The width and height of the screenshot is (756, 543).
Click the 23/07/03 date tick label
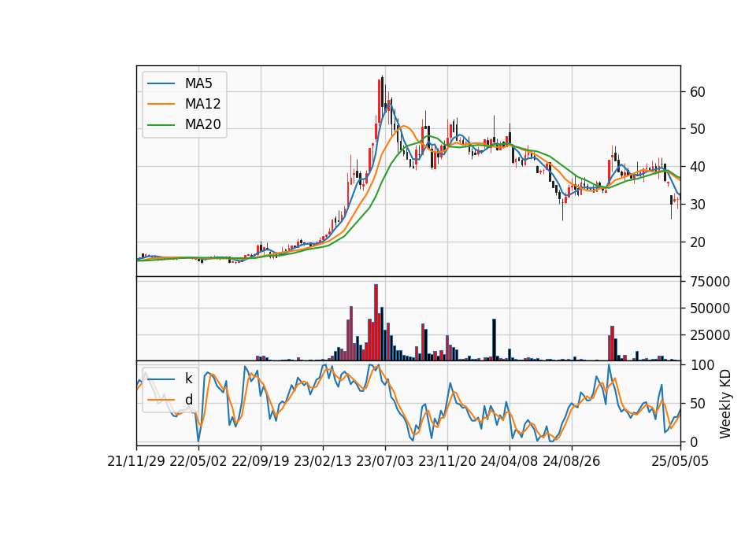coord(385,461)
